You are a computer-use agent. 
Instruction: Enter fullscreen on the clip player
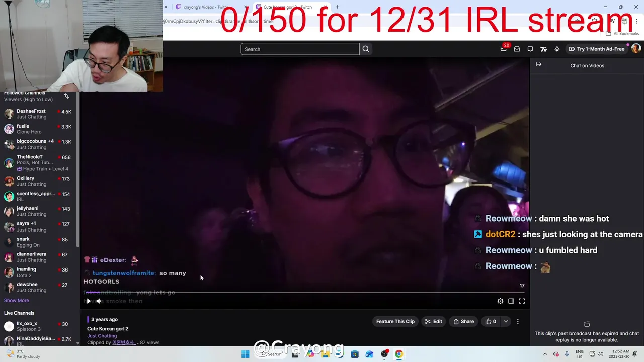tap(522, 301)
